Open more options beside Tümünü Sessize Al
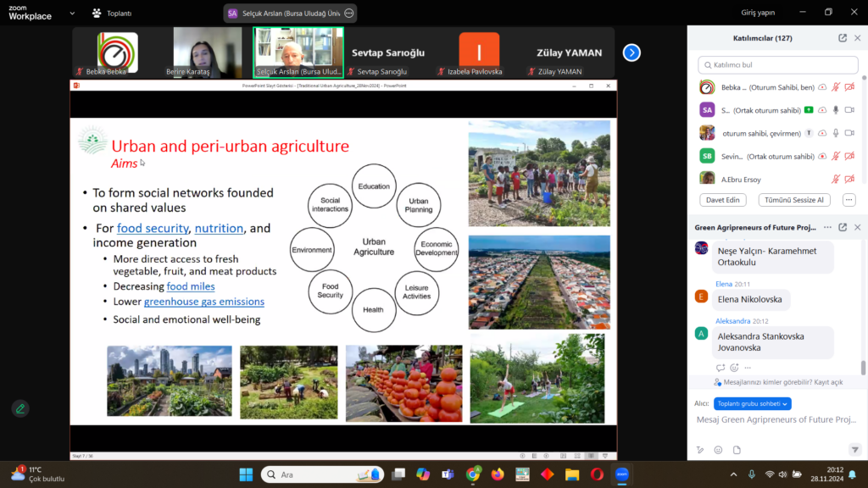This screenshot has width=868, height=488. (849, 200)
